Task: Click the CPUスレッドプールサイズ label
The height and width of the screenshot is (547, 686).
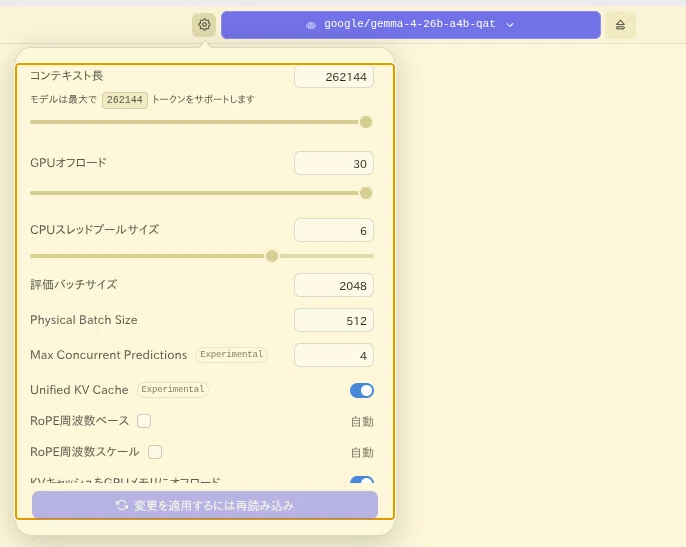Action: coord(94,230)
